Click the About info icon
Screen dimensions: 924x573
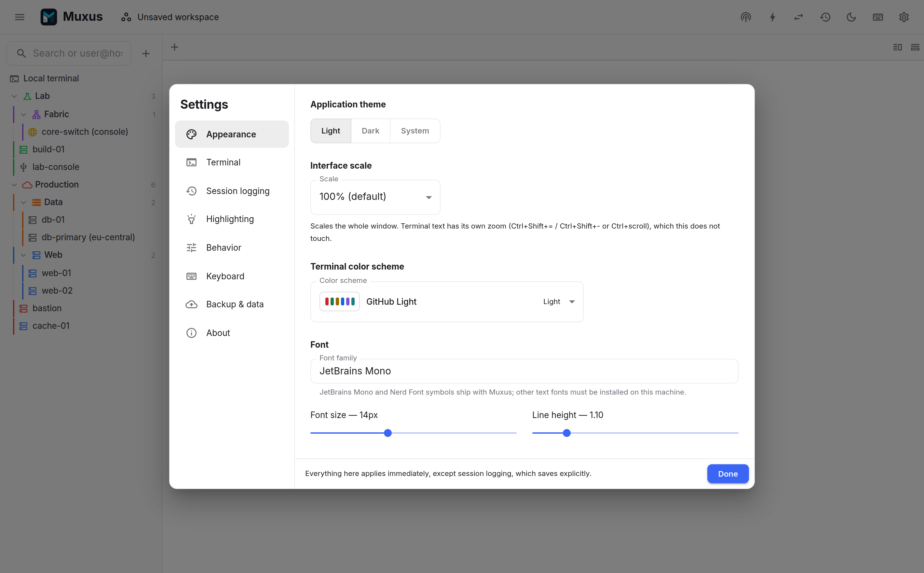point(192,333)
